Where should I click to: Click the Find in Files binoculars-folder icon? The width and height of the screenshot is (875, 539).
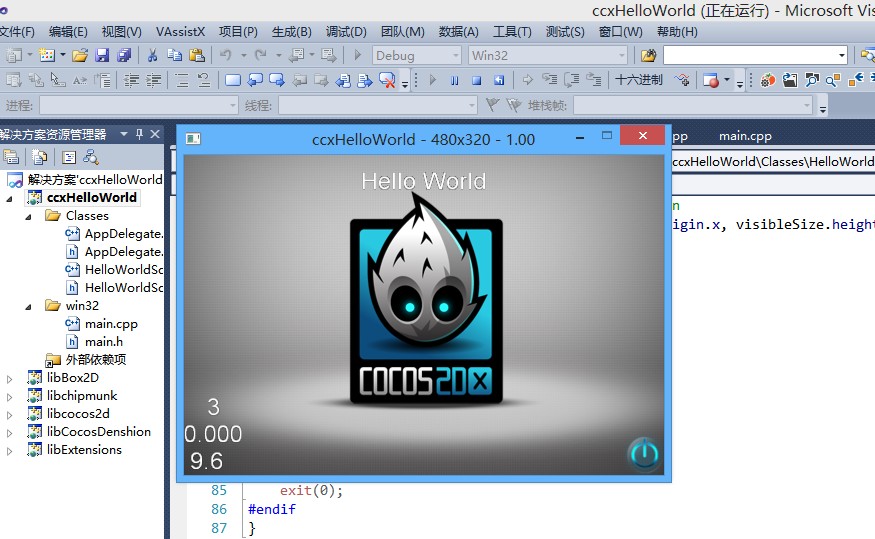pos(648,55)
